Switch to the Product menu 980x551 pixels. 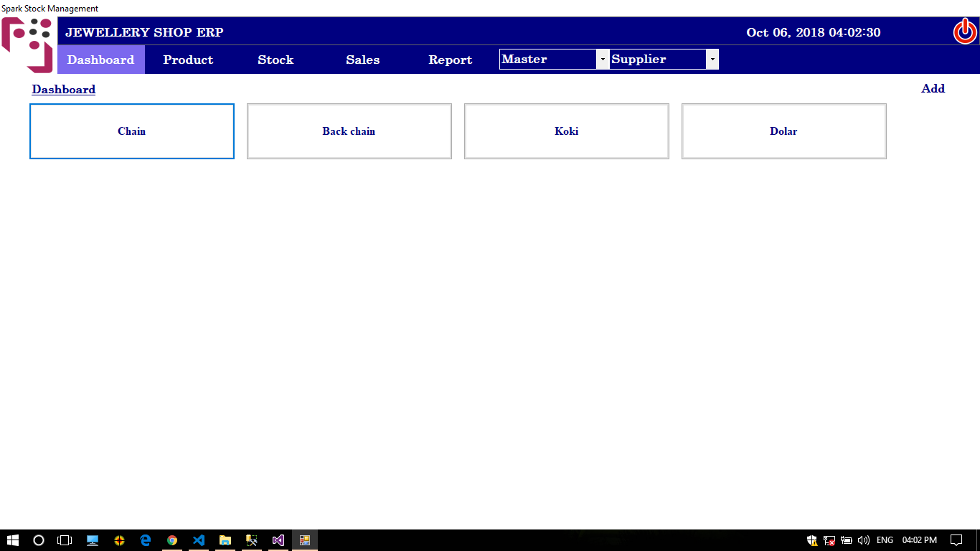click(x=188, y=60)
